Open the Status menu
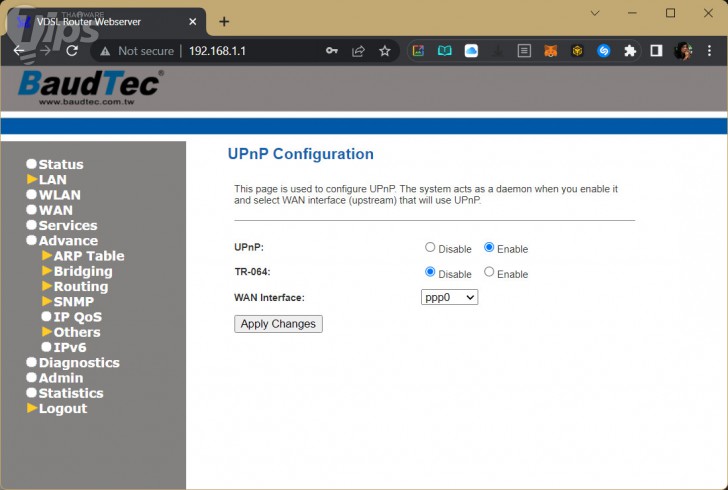 point(61,164)
